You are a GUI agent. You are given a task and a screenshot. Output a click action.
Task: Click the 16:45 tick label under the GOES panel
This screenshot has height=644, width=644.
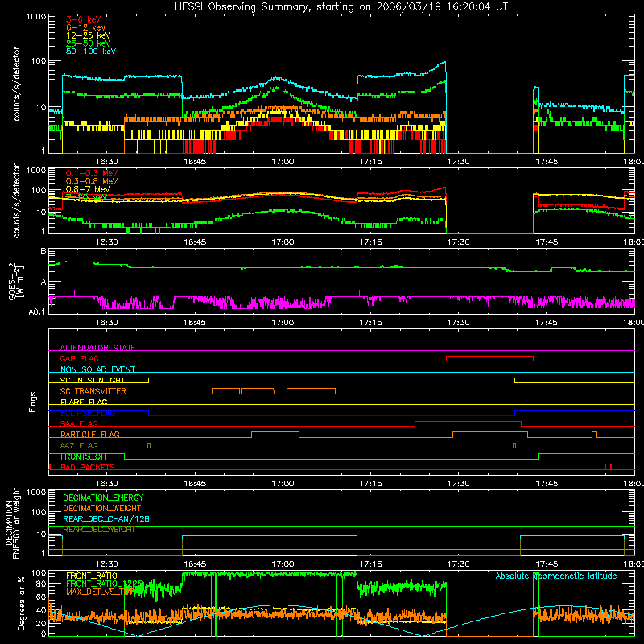point(195,323)
